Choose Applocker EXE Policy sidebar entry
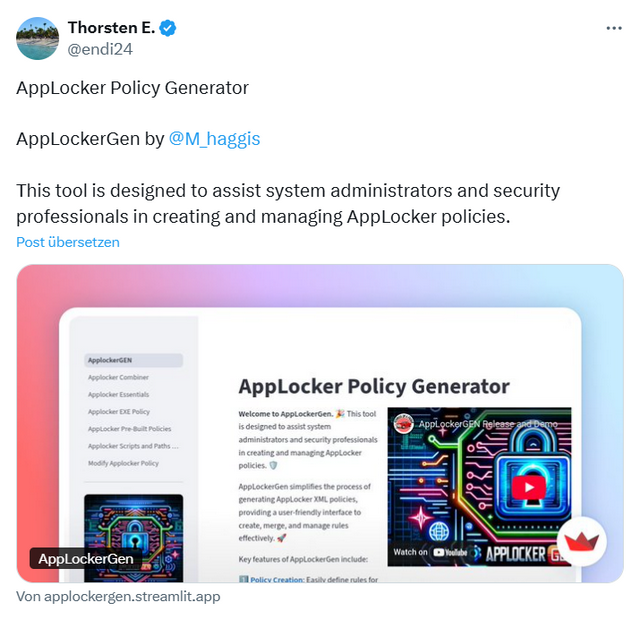The image size is (640, 620). point(119,411)
